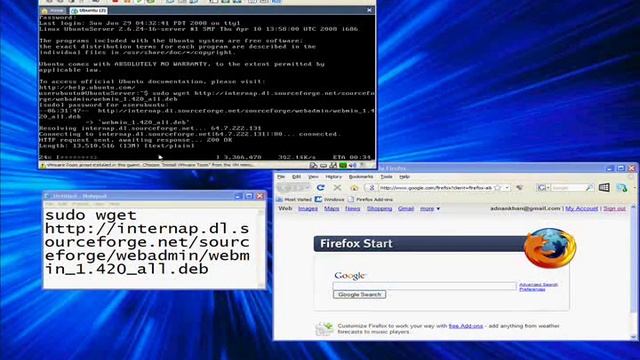Close the current VMware tab with the X
This screenshot has width=640, height=360.
[x=369, y=10]
